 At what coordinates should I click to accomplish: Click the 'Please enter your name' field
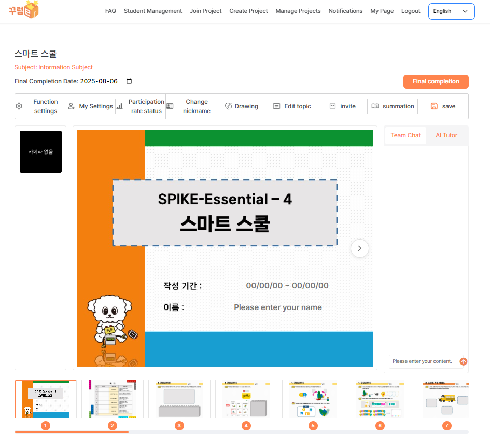[x=278, y=307]
